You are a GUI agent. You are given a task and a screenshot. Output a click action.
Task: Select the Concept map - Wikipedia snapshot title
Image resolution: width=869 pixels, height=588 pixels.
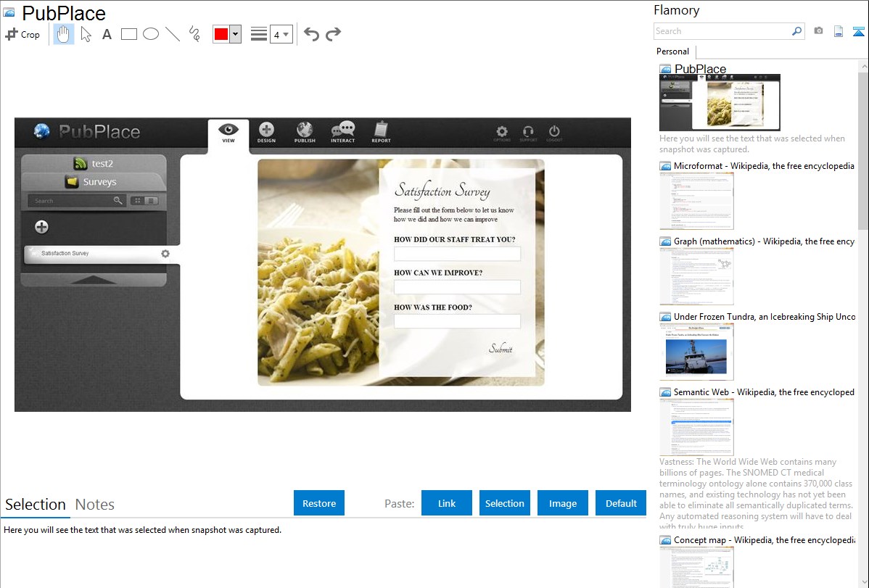click(764, 540)
